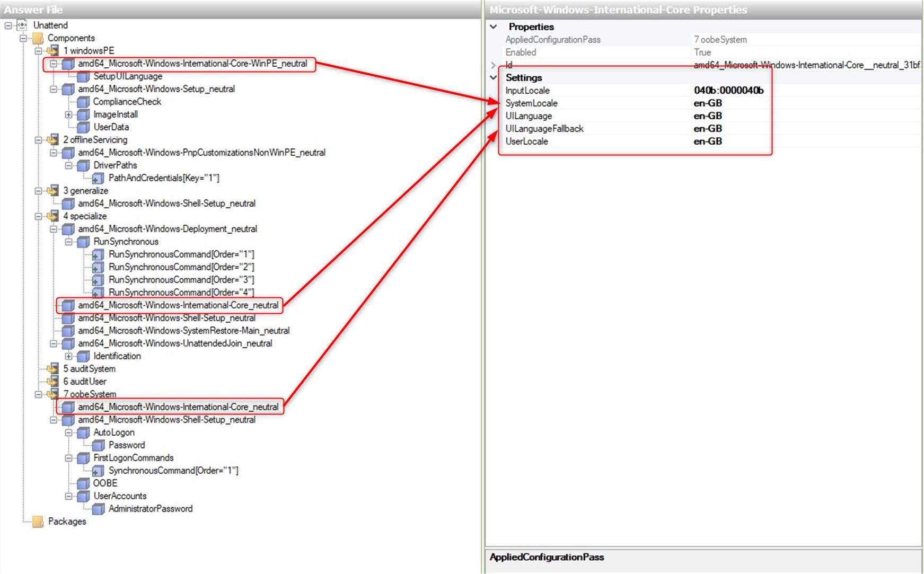Click the Components folder icon

coord(38,38)
